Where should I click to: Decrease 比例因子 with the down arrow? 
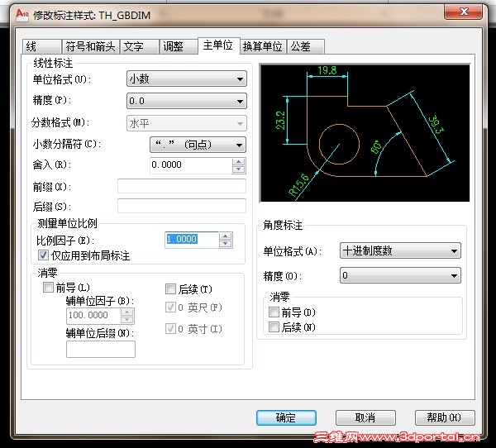pos(225,244)
